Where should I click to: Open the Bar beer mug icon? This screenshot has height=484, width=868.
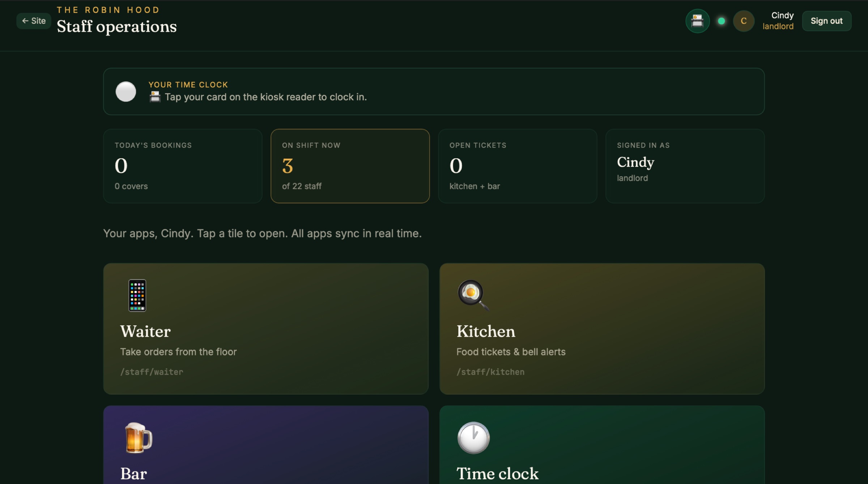point(138,437)
